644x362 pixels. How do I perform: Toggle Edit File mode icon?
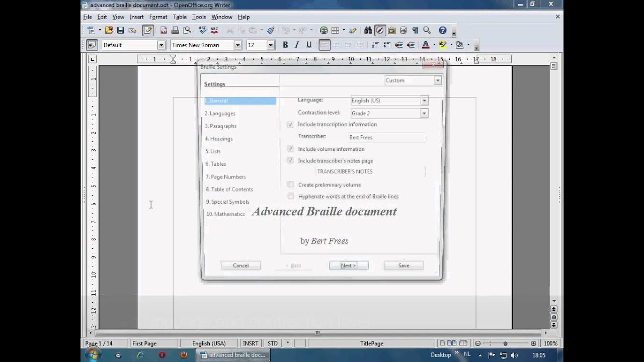148,31
